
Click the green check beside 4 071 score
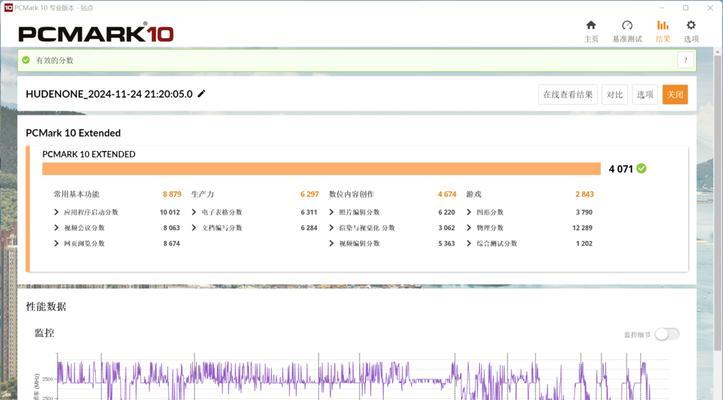click(x=641, y=168)
